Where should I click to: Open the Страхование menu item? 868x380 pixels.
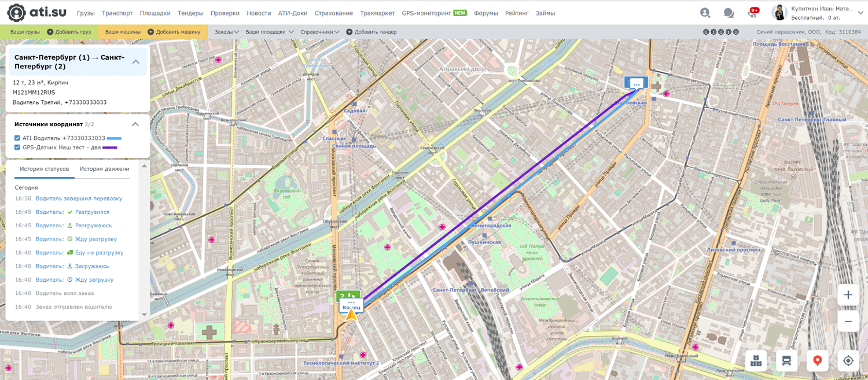coord(334,13)
